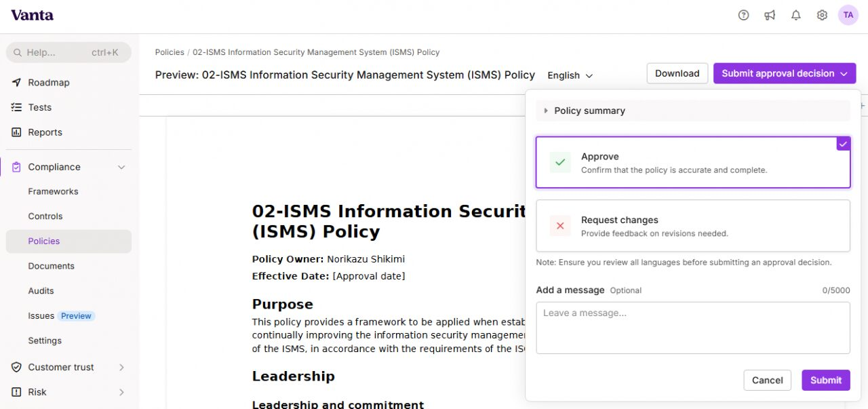
Task: Click the Leave a message field
Action: [x=693, y=328]
